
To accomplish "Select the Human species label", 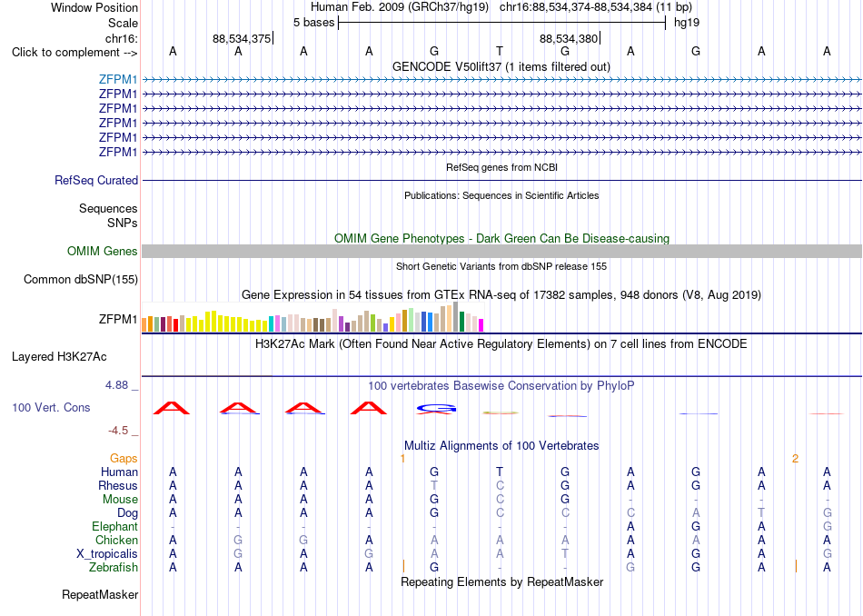I will click(x=119, y=472).
